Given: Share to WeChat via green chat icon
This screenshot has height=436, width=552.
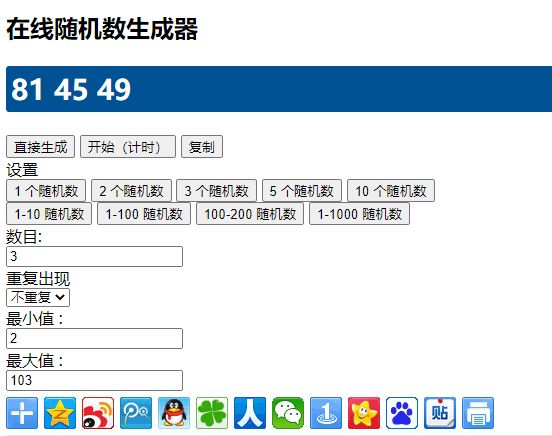Looking at the screenshot, I should (x=288, y=413).
